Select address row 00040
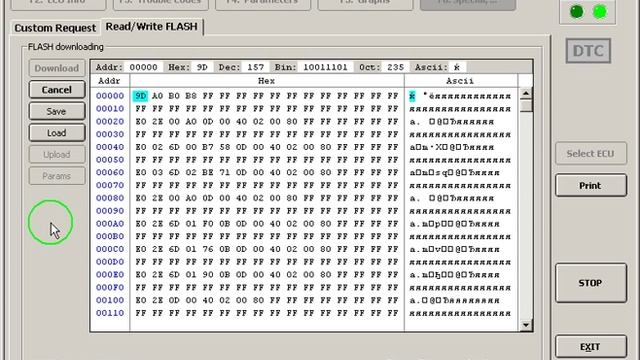Viewport: 640px width, 360px height. tap(110, 147)
